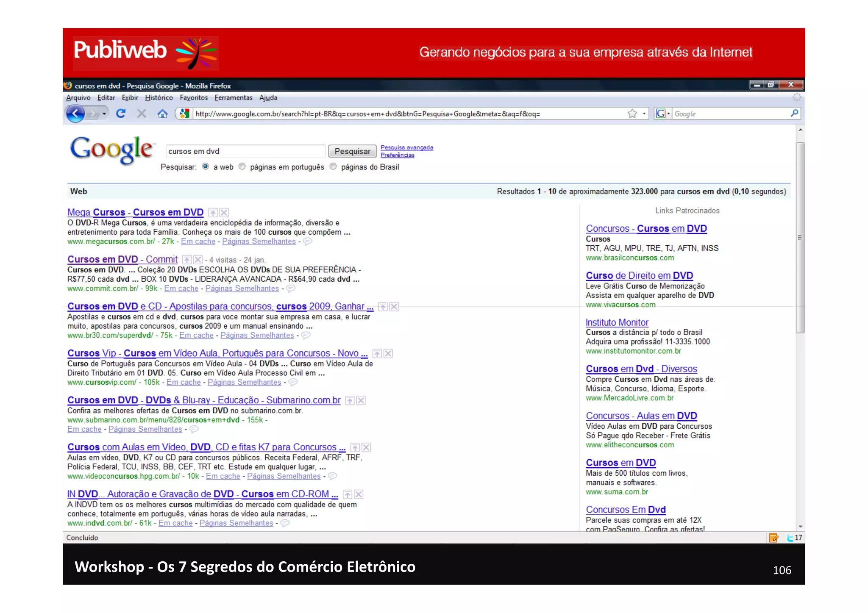Click the vertical scrollbar thumb
Viewport: 868px width, 613px height.
[800, 237]
